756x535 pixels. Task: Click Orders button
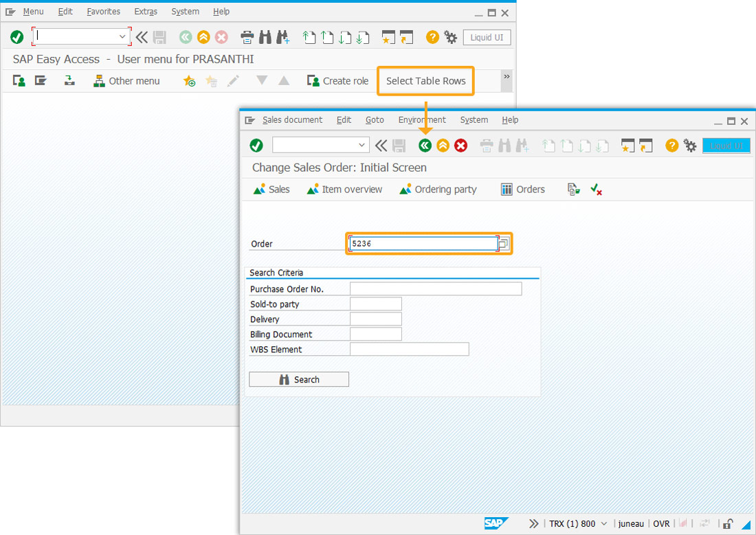[x=522, y=190]
